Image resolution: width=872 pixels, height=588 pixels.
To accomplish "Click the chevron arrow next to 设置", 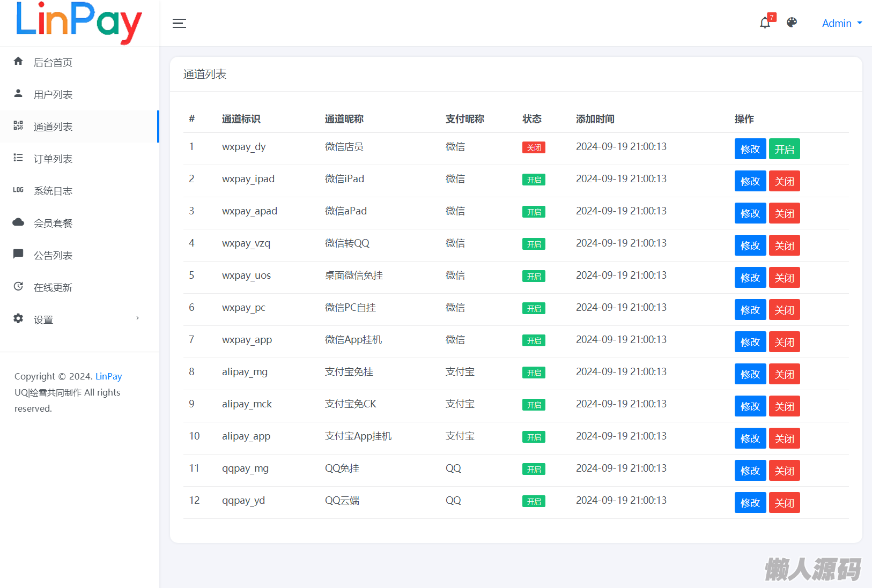I will [x=138, y=318].
